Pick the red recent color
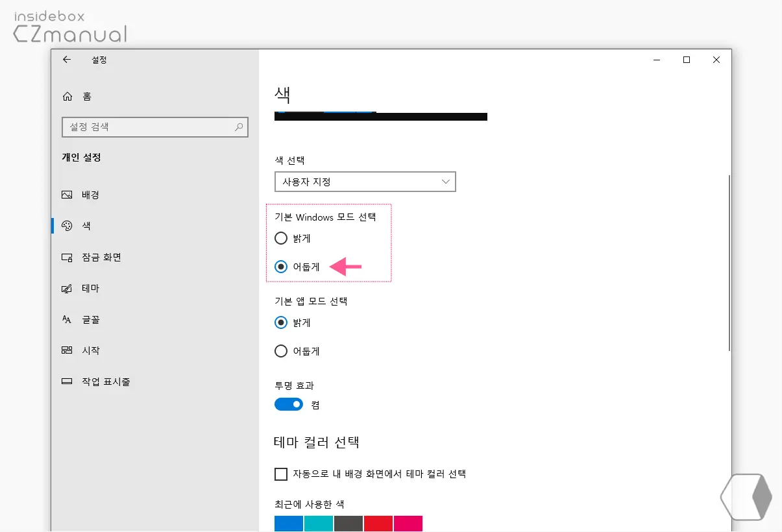782x532 pixels. (378, 524)
